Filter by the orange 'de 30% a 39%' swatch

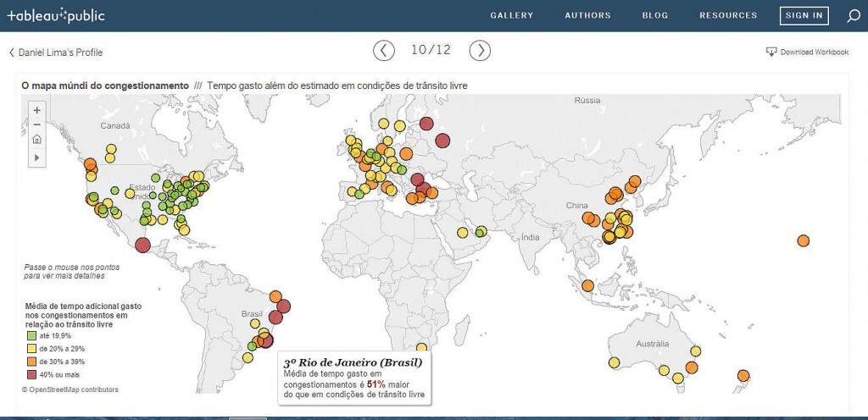[30, 361]
